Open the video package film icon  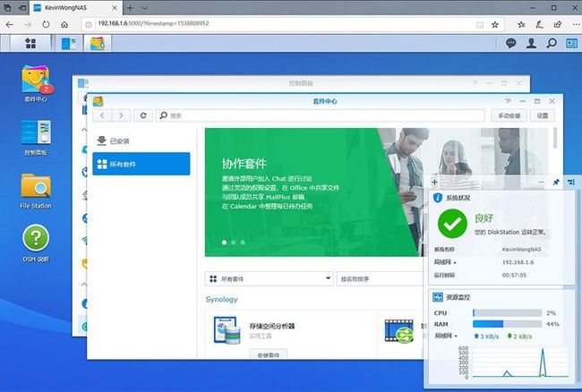399,331
